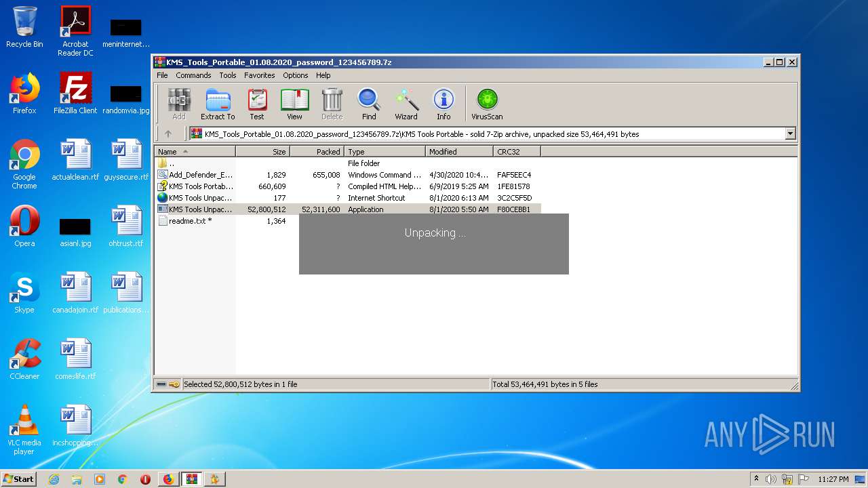Click the Add toolbar icon in WinRAR
This screenshot has width=868, height=488.
(x=179, y=104)
